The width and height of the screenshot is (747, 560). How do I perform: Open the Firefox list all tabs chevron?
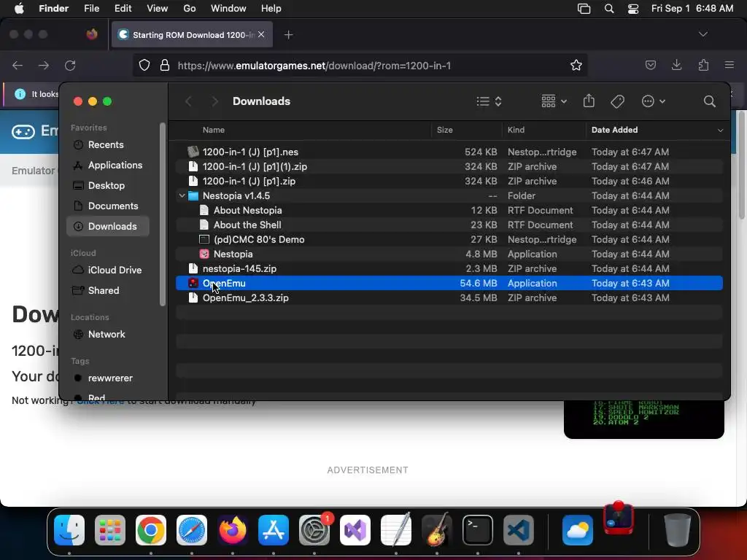pos(703,34)
